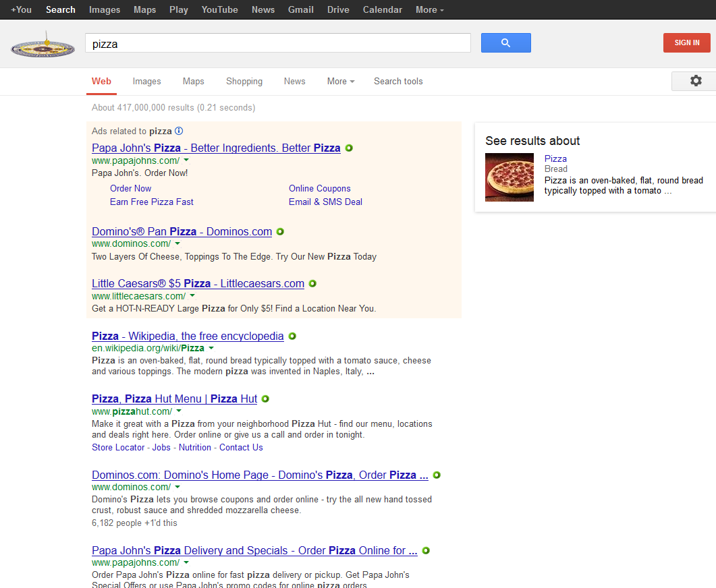Open News from the top bar
Viewport: 716px width, 588px height.
(x=263, y=9)
